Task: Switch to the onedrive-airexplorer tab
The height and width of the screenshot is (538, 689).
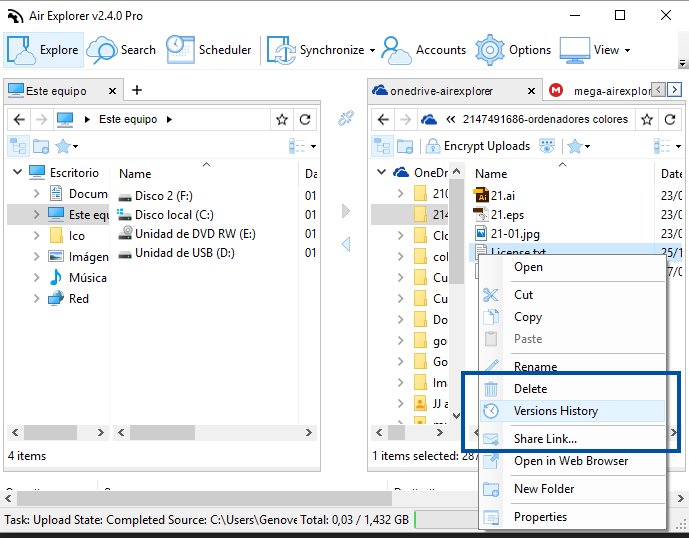Action: (x=441, y=91)
